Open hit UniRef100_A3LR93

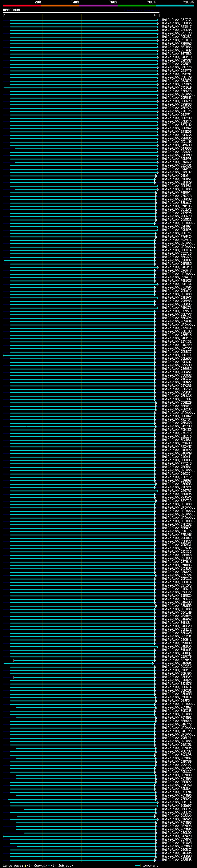pyautogui.click(x=177, y=856)
